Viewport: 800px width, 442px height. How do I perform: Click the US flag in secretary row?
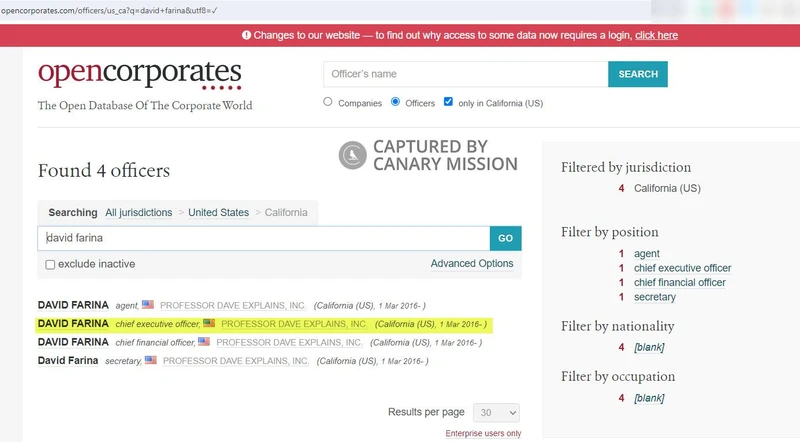coord(151,361)
